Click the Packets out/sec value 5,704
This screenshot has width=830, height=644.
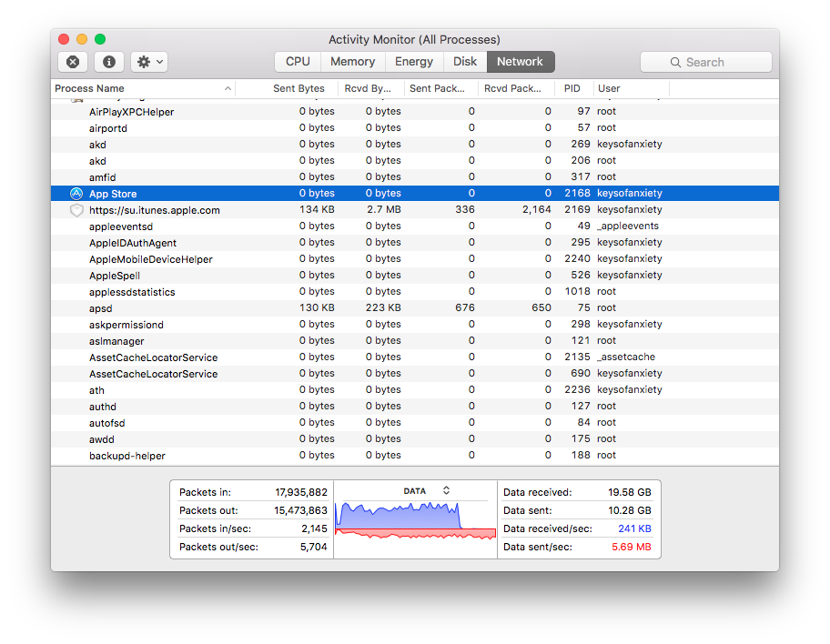coord(314,547)
